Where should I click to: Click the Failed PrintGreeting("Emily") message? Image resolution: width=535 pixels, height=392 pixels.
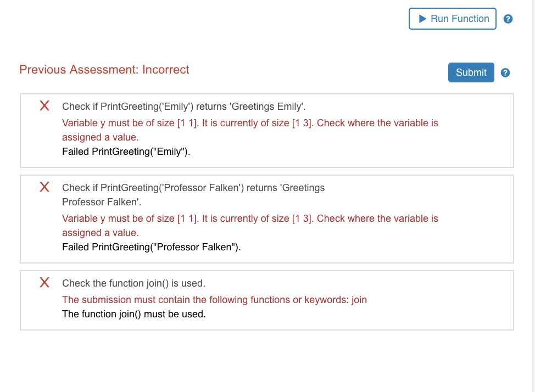[x=126, y=152]
